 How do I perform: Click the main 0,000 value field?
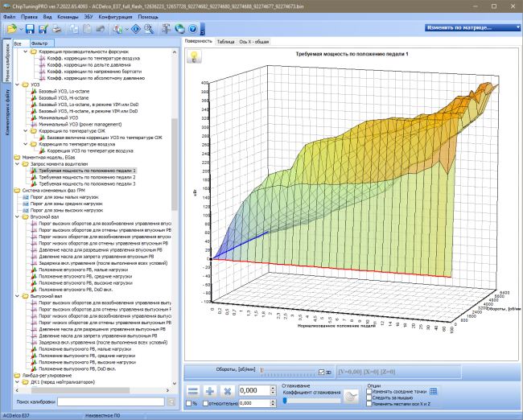pyautogui.click(x=254, y=391)
